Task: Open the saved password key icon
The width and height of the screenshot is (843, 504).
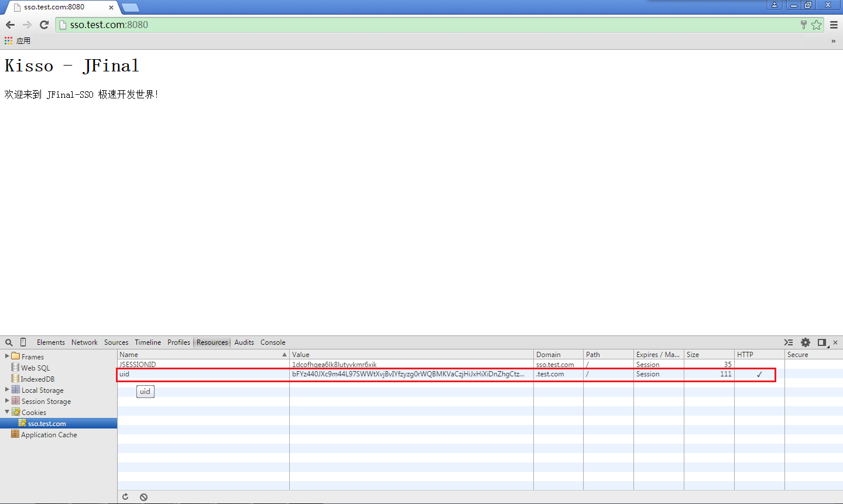Action: [804, 25]
